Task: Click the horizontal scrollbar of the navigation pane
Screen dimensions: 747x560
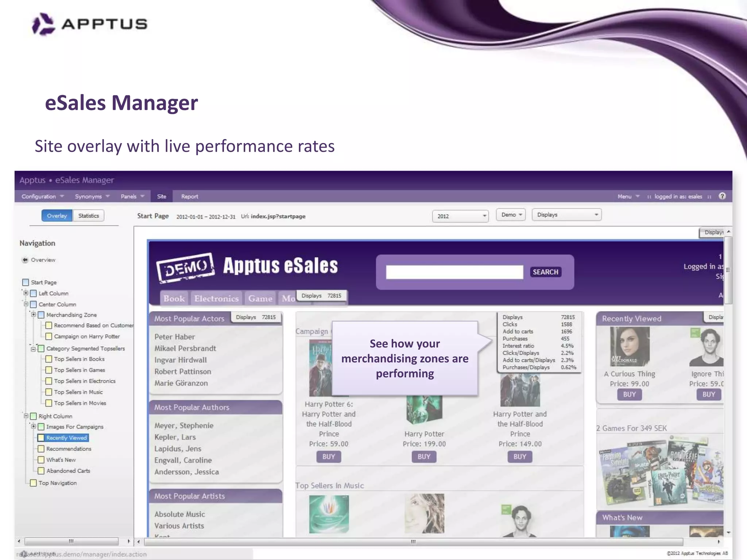Action: (x=71, y=541)
